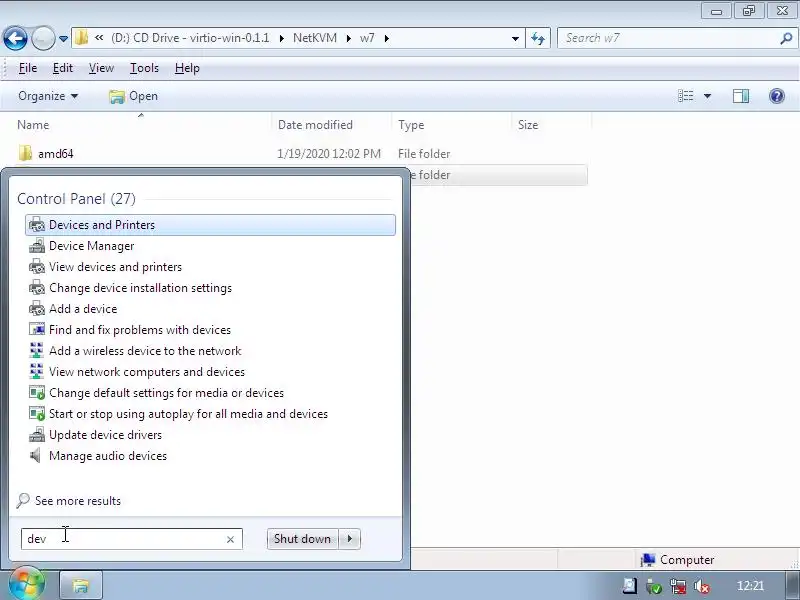Sort by the Type column header
This screenshot has height=600, width=800.
(x=411, y=125)
